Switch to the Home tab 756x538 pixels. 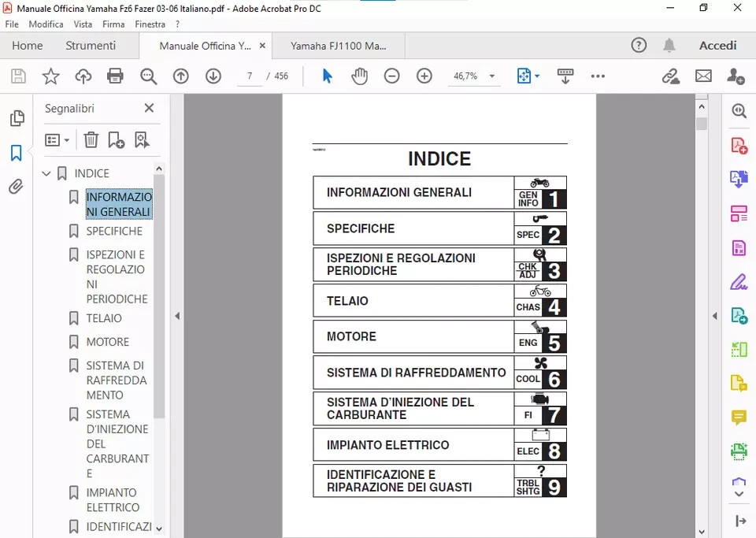coord(28,46)
